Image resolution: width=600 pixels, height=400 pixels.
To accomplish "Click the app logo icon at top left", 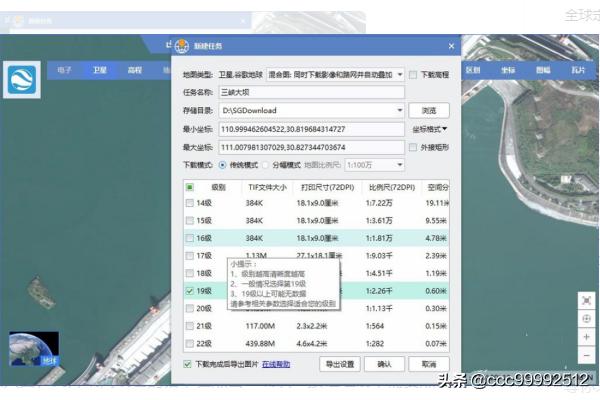I will click(22, 79).
